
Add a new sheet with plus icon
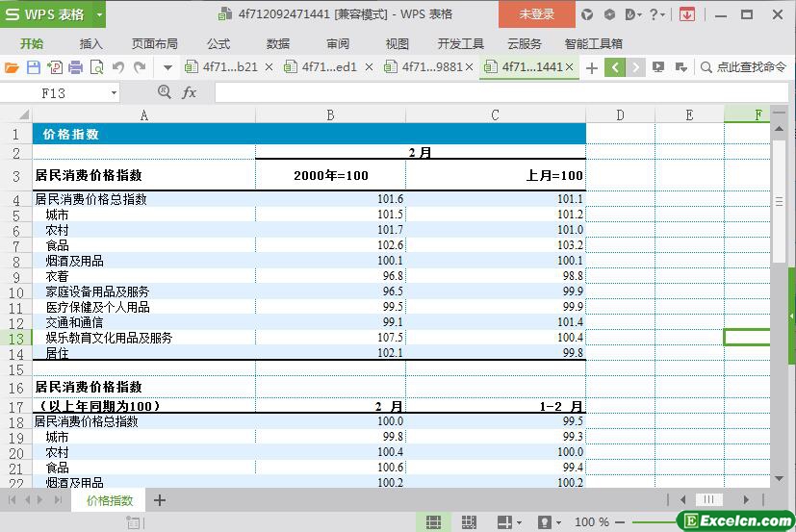coord(160,500)
